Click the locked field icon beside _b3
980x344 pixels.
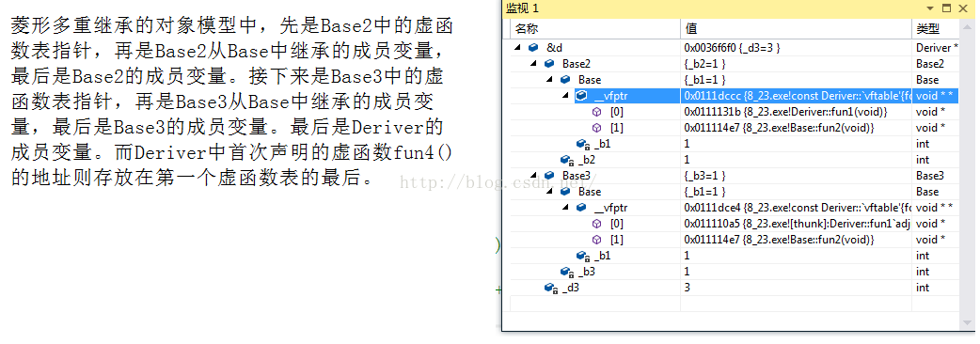(567, 272)
